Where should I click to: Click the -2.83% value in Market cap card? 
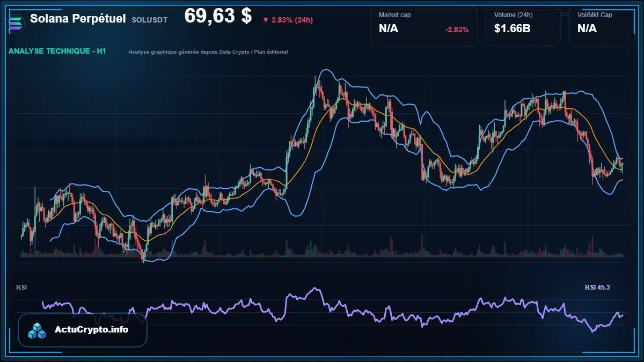click(457, 29)
